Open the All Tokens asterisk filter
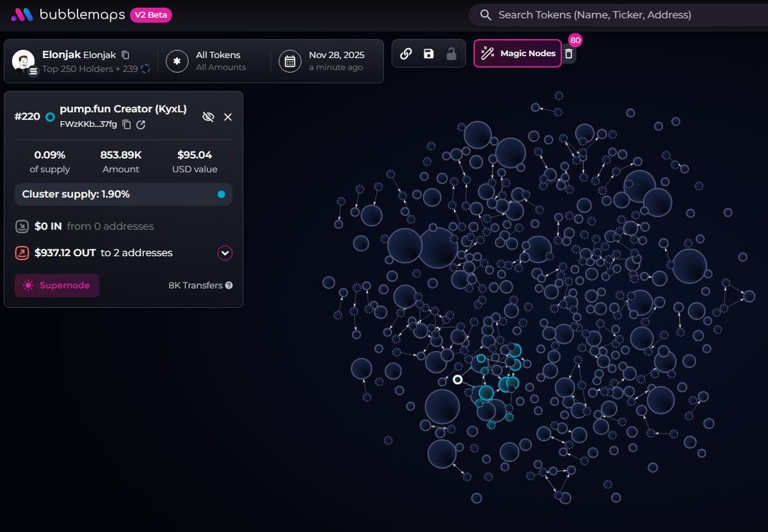 177,61
